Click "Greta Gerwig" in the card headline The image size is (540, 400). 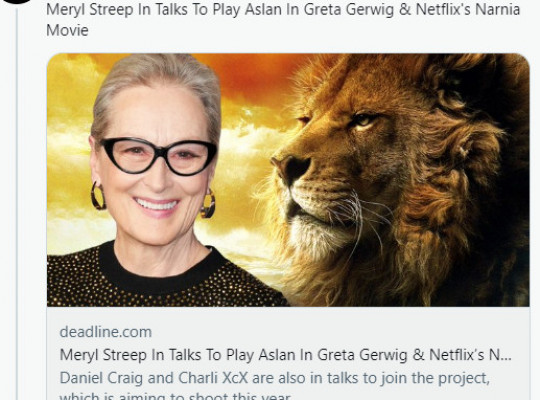click(362, 355)
